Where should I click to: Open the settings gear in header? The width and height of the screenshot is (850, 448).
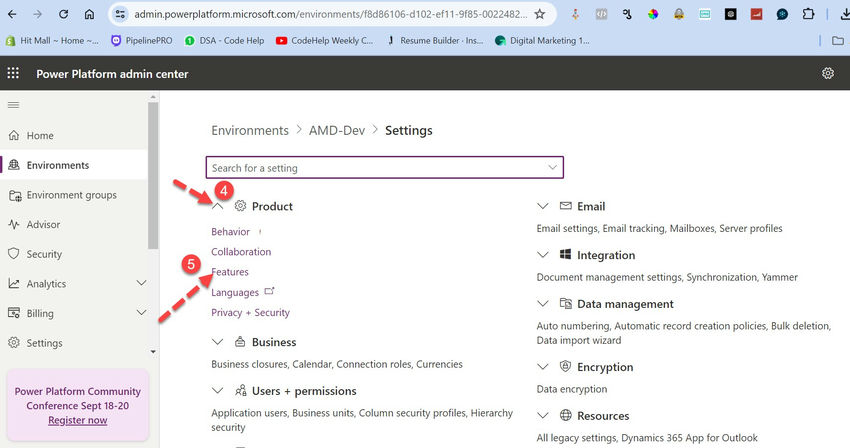828,73
